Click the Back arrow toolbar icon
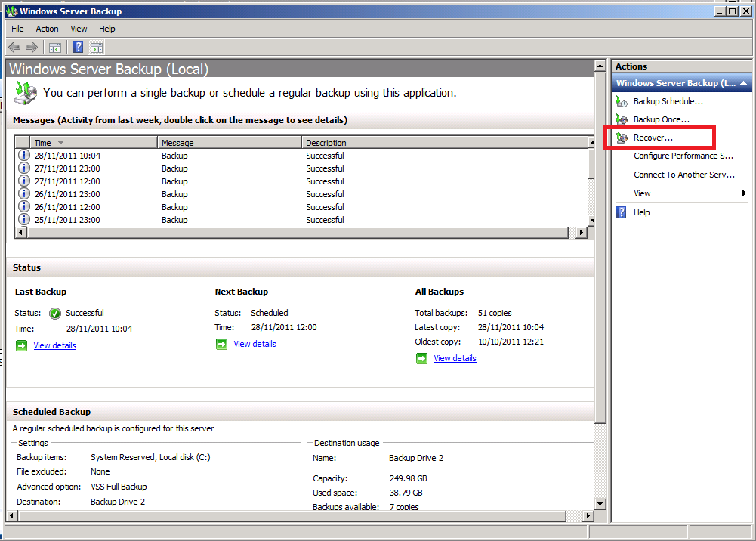The height and width of the screenshot is (541, 756). 14,48
